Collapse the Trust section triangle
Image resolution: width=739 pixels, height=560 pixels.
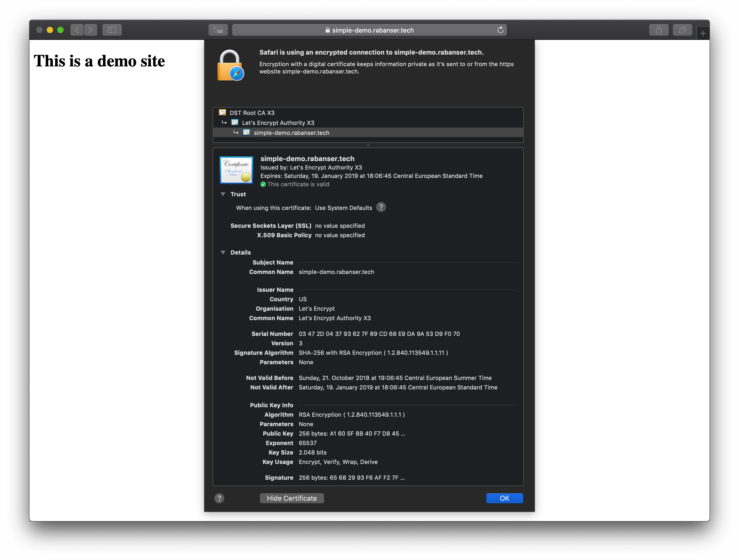[x=223, y=194]
